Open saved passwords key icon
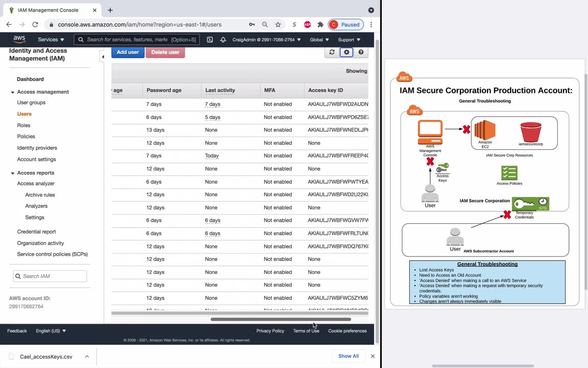Viewport: 588px width, 368px height. tap(252, 25)
